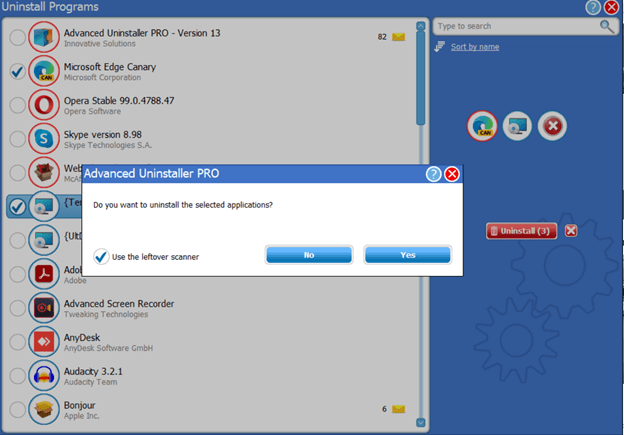Uncheck Microsoft Edge Canary

tap(18, 71)
